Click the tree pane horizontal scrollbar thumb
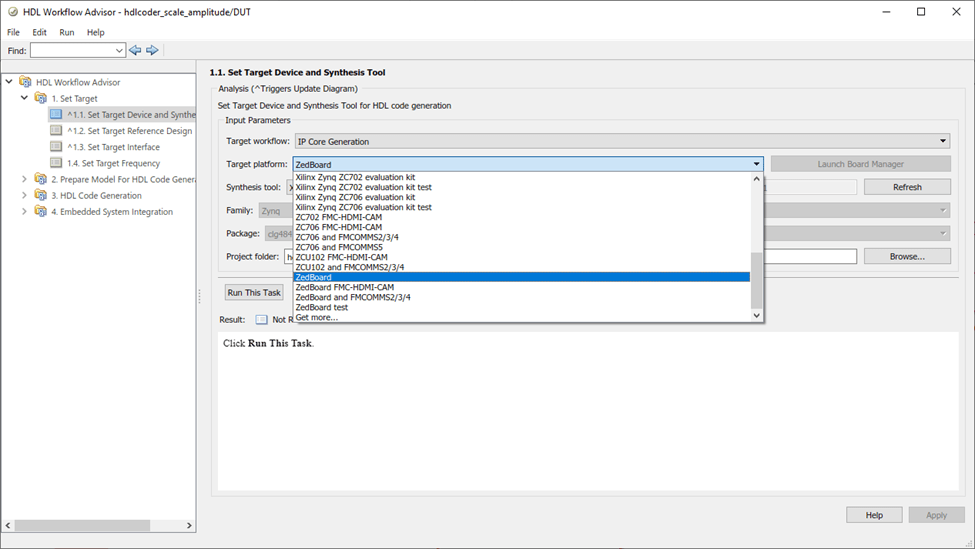Screen dimensions: 975x549 point(82,525)
